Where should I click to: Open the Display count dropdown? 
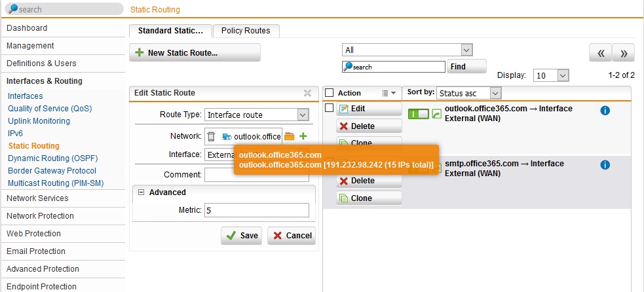pos(551,75)
